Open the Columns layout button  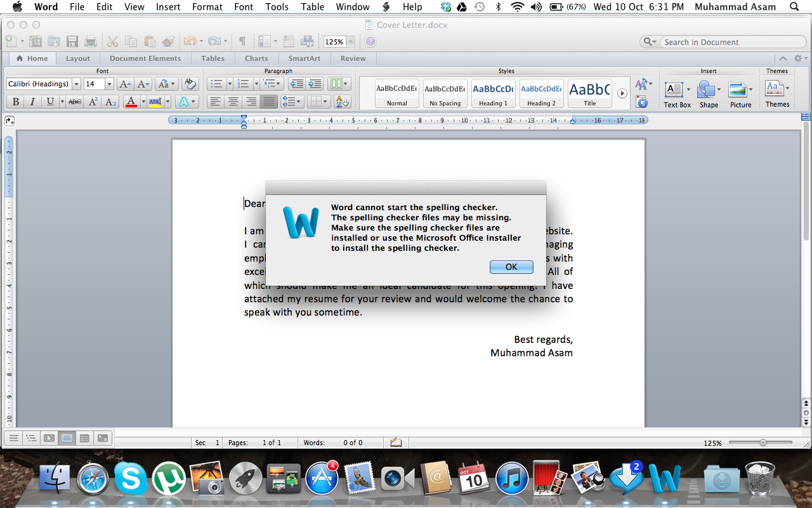(x=339, y=84)
